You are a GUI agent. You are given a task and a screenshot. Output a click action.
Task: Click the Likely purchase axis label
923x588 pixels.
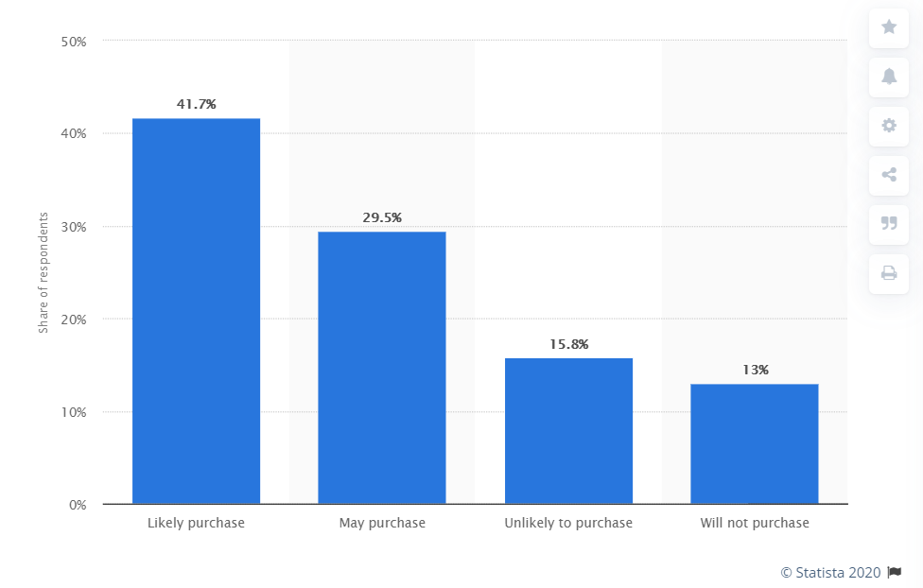(196, 523)
